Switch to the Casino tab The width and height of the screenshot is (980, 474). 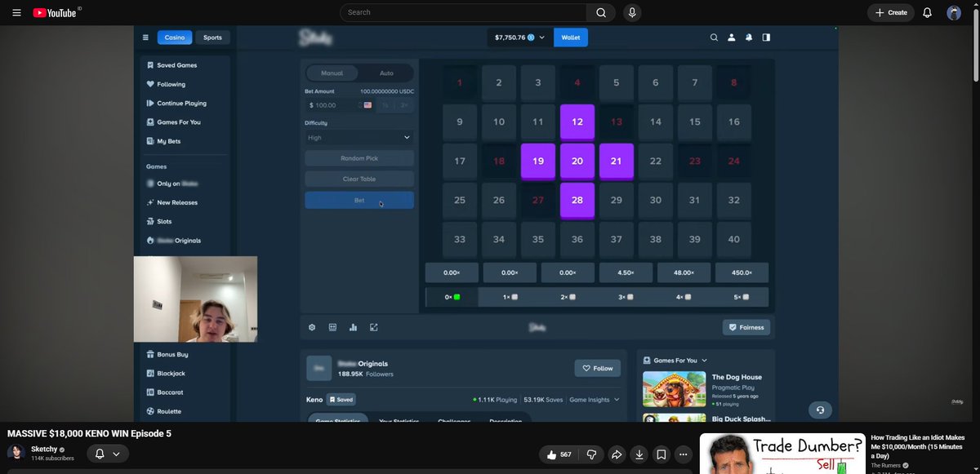(x=175, y=38)
